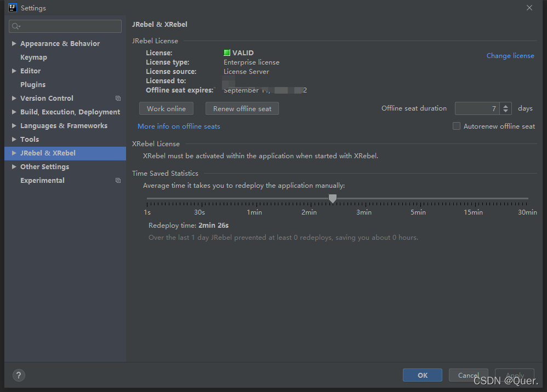Viewport: 547px width, 392px height.
Task: Expand Languages & Frameworks arrow
Action: click(14, 125)
